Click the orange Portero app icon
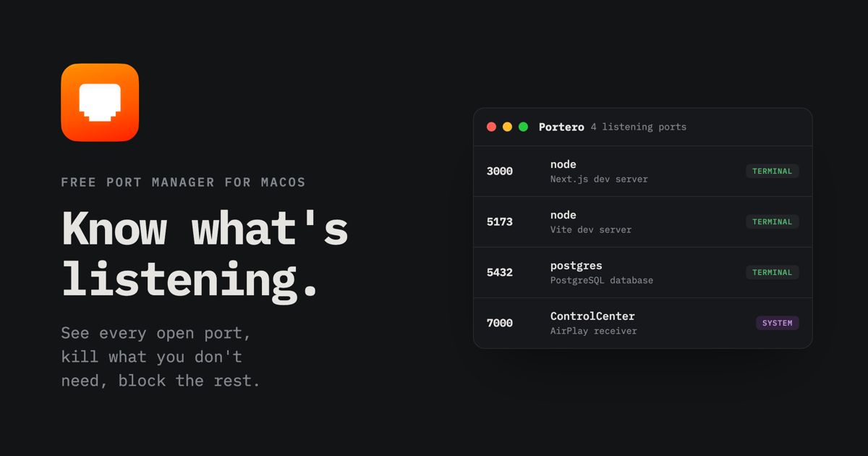 coord(100,102)
